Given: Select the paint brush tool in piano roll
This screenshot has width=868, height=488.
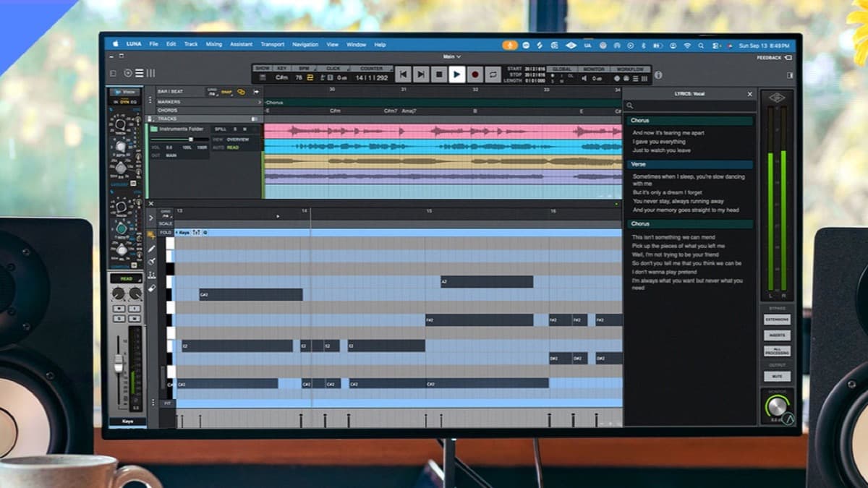Looking at the screenshot, I should tap(152, 261).
